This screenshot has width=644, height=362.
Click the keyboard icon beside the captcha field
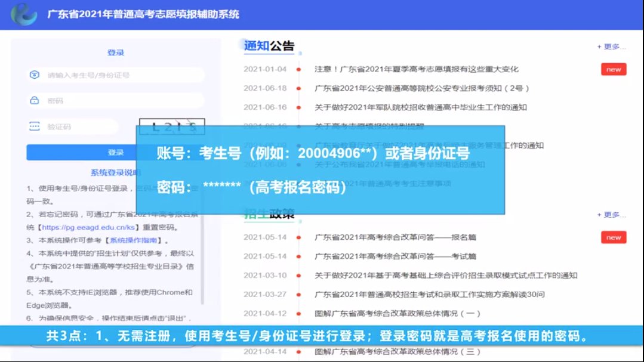(x=35, y=126)
